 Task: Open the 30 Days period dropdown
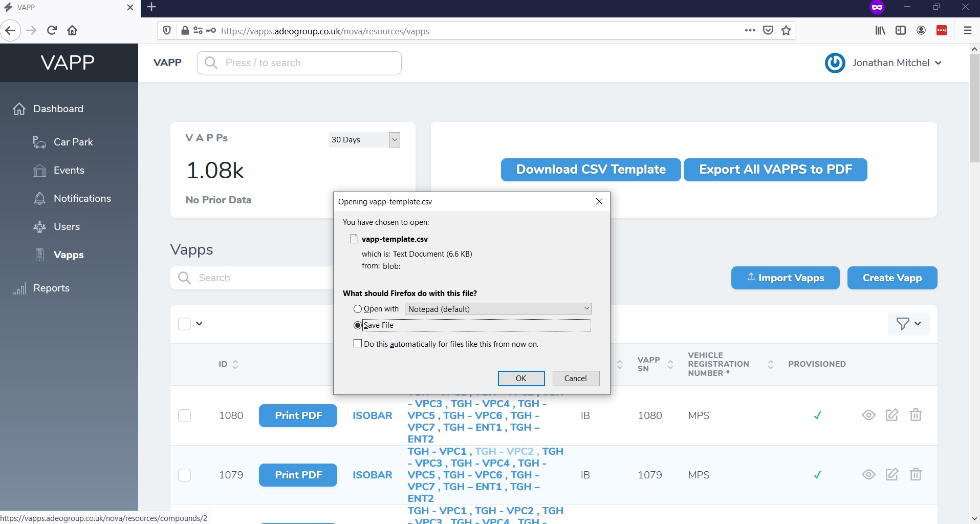(364, 140)
